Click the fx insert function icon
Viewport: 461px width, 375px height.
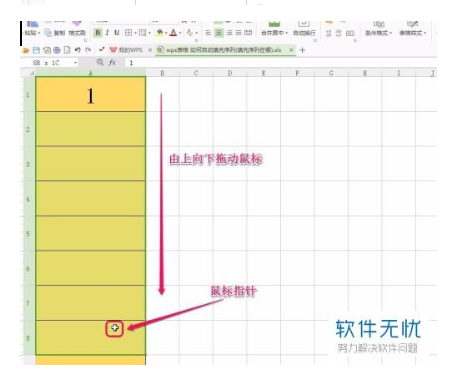112,62
